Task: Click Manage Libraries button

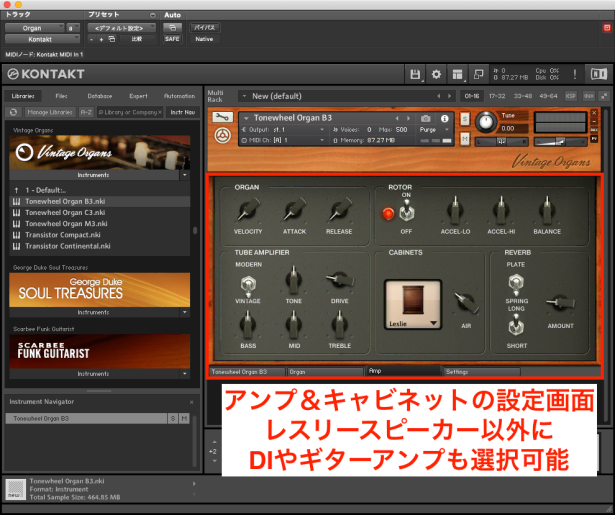Action: 50,112
